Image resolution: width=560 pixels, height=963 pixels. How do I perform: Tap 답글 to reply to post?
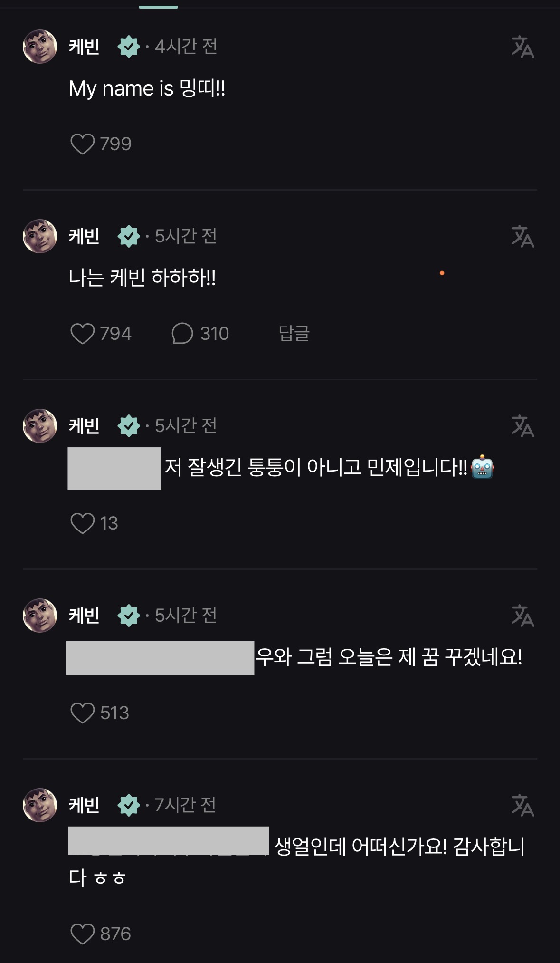click(294, 334)
